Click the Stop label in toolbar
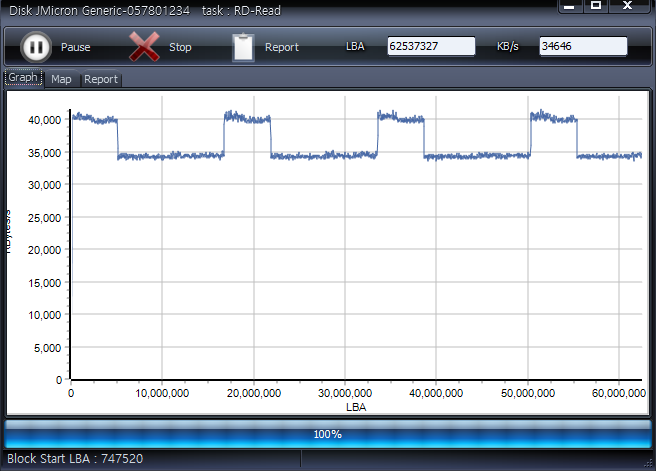Screen dimensions: 656x471 (x=180, y=47)
